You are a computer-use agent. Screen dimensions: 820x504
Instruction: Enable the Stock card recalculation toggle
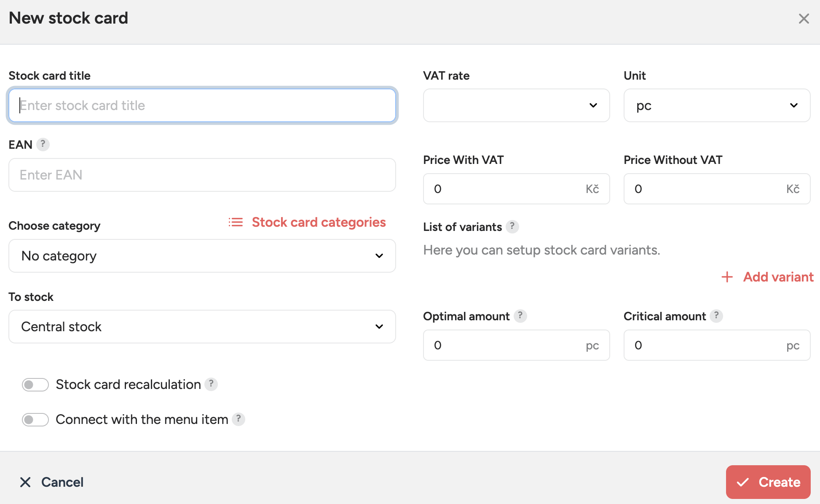[35, 384]
